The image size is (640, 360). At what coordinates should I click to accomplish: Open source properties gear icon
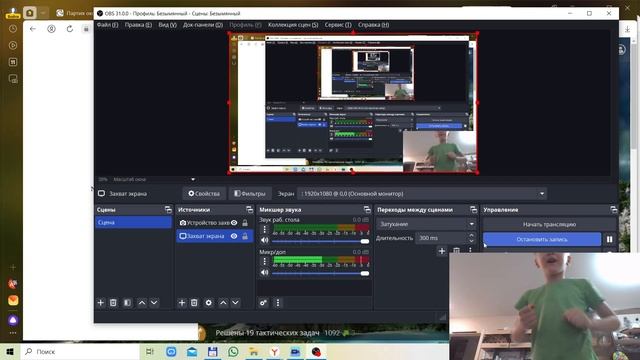click(209, 302)
